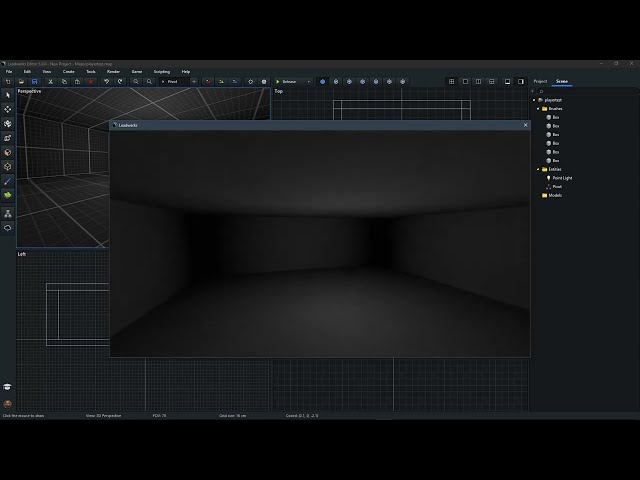
Task: Toggle the third cube view mode button
Action: [349, 82]
